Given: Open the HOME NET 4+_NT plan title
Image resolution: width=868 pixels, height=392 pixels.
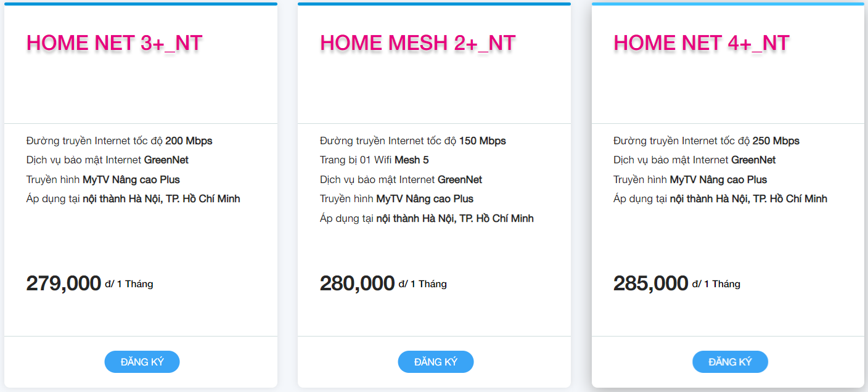Looking at the screenshot, I should tap(701, 43).
